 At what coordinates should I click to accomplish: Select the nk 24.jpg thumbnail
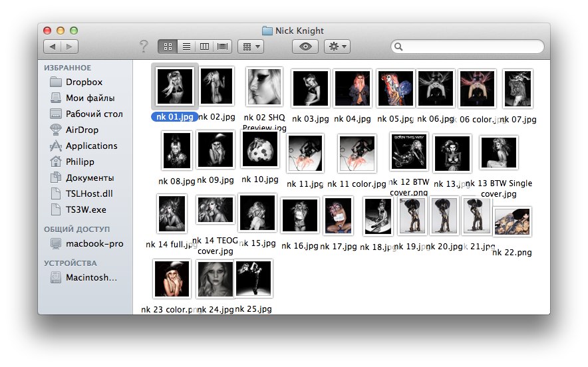click(216, 279)
